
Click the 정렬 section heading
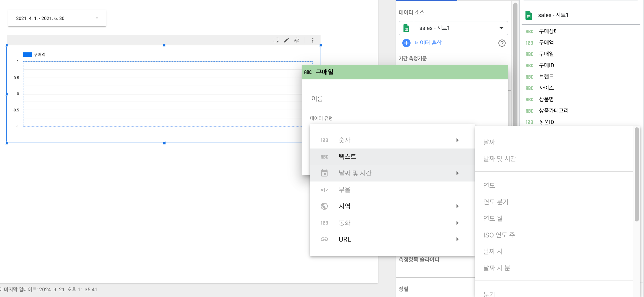click(x=404, y=289)
